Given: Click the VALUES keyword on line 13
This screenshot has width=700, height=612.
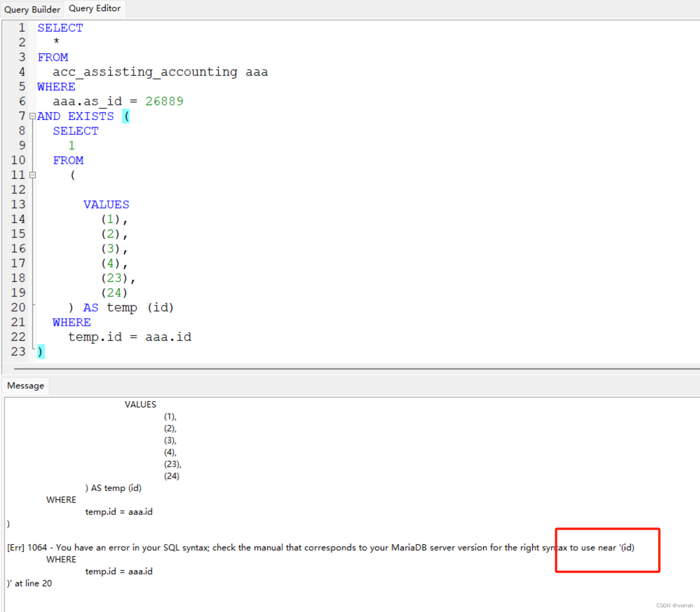Looking at the screenshot, I should (x=107, y=205).
